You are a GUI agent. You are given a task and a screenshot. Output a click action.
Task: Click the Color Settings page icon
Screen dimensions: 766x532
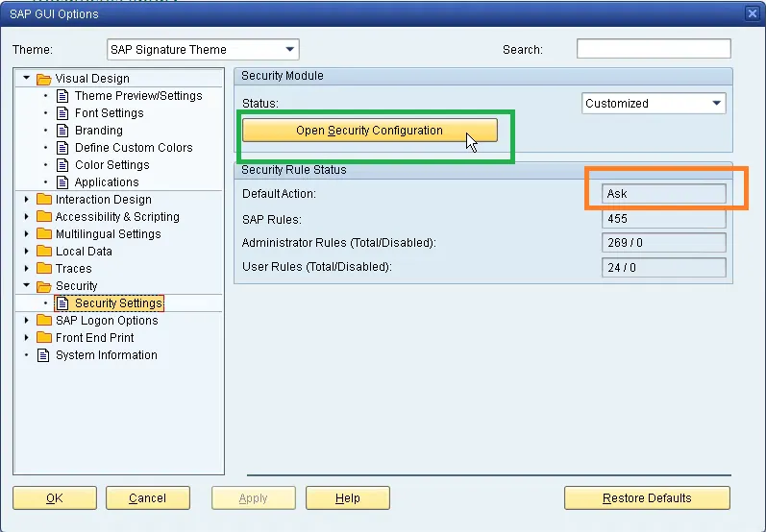click(x=62, y=165)
